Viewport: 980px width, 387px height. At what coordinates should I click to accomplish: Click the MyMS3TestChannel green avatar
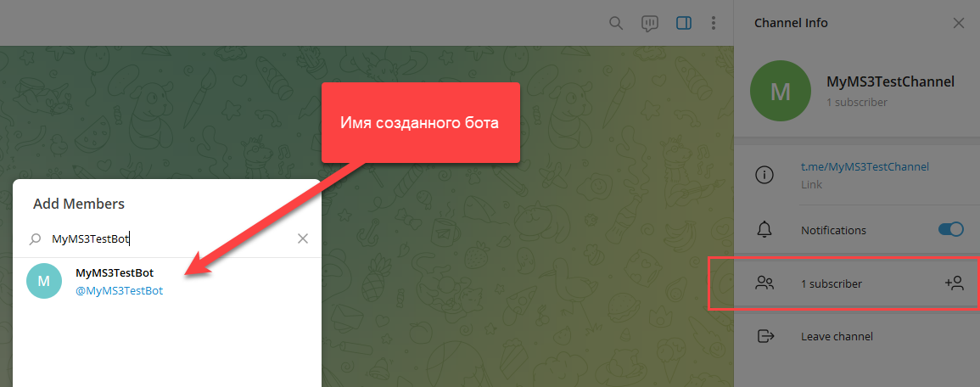click(x=780, y=91)
